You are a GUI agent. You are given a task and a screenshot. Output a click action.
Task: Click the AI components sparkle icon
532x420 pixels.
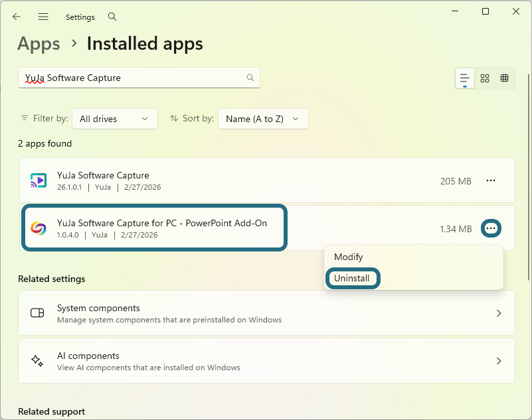coord(37,361)
